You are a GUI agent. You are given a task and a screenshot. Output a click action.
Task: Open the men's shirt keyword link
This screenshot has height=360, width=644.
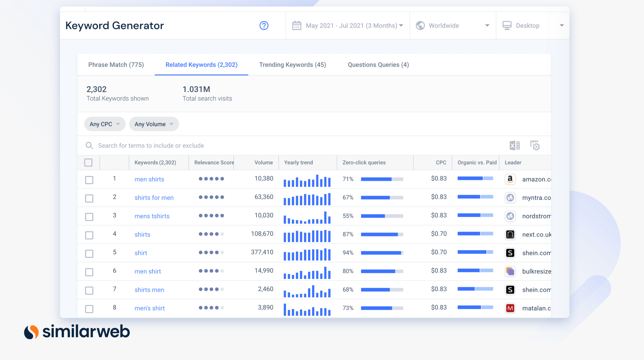coord(149,308)
